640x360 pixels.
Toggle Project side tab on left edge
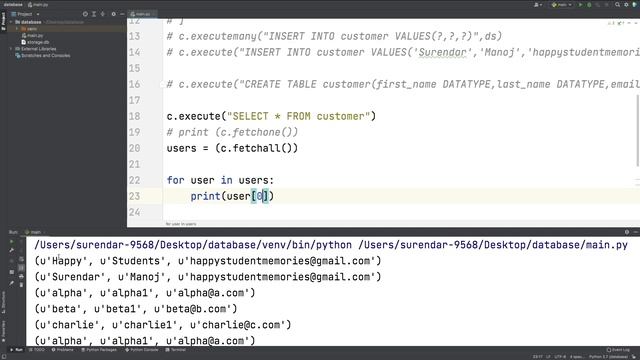click(x=4, y=21)
